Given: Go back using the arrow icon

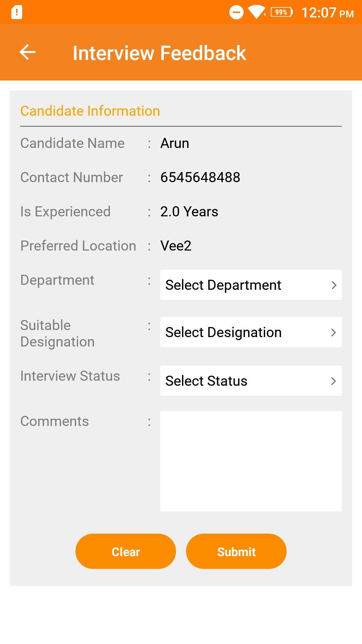Looking at the screenshot, I should click(x=27, y=52).
